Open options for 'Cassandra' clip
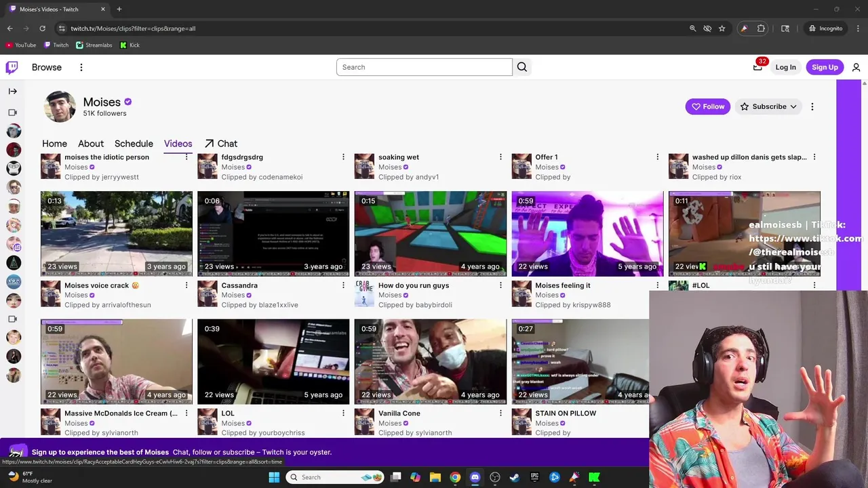Viewport: 868px width, 488px height. click(343, 285)
